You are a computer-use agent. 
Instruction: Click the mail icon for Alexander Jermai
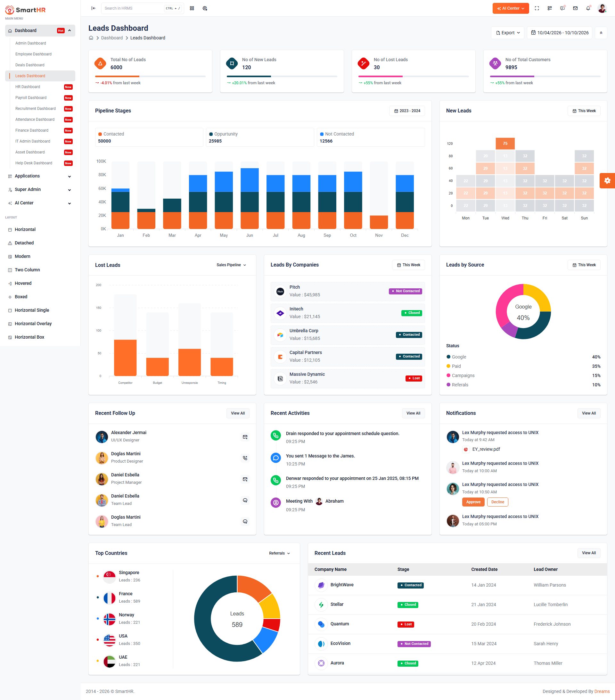[245, 437]
